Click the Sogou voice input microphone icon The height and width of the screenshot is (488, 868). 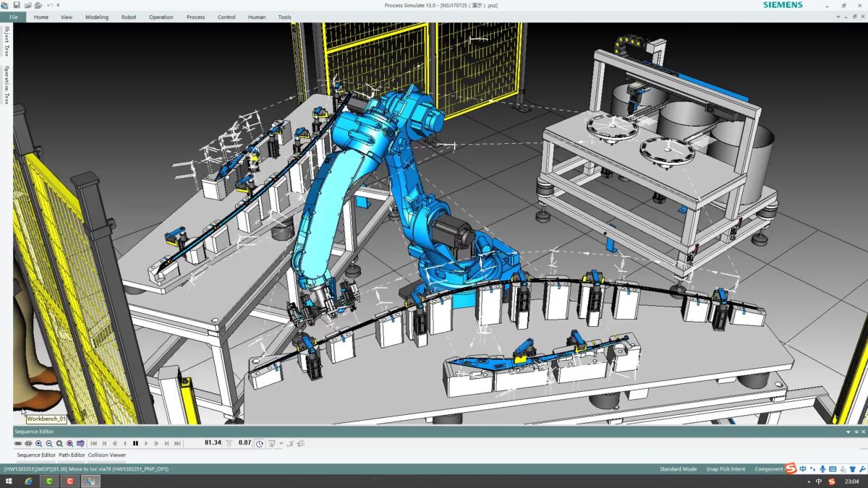click(x=822, y=469)
